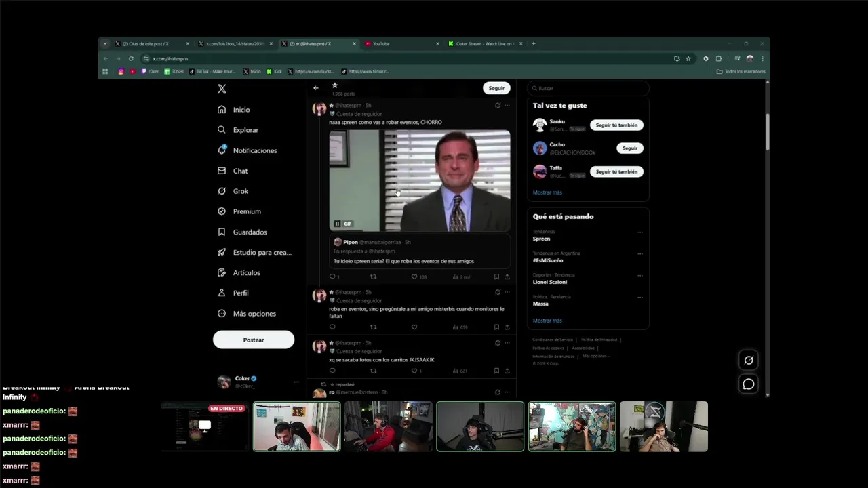This screenshot has height=488, width=868.
Task: Share the CHORRO post
Action: coord(507,277)
